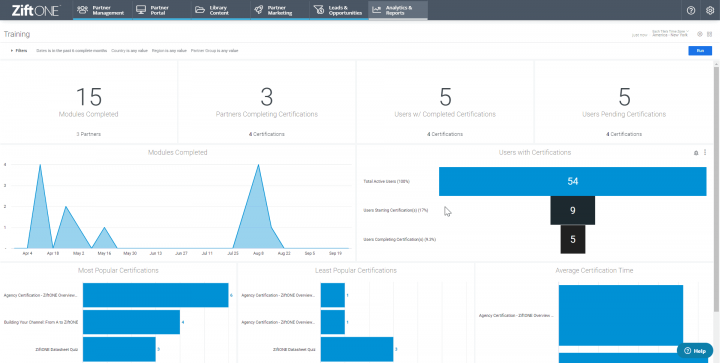Expand the Filters section
This screenshot has width=720, height=363.
click(19, 50)
